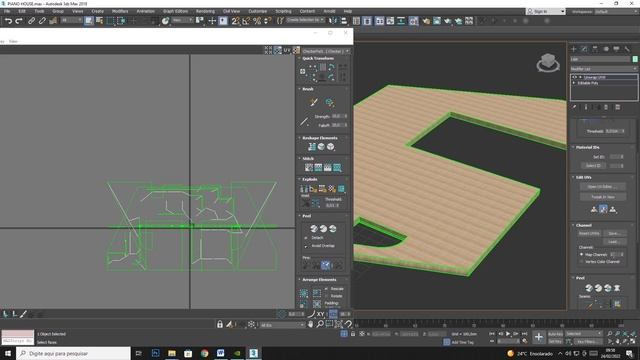The width and height of the screenshot is (640, 360).
Task: Click the Reset UVWs button
Action: coord(589,233)
